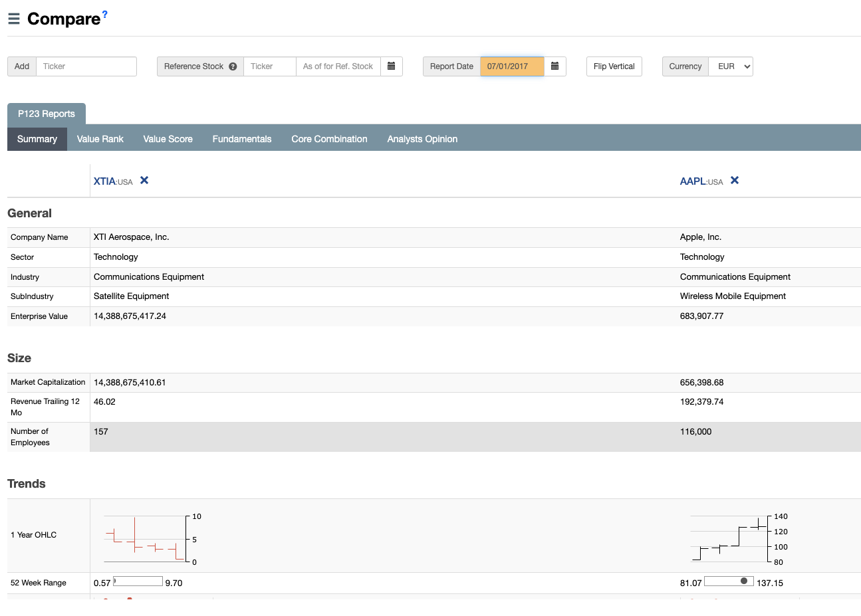Select XTI Aerospace, Inc. company name

coord(132,237)
